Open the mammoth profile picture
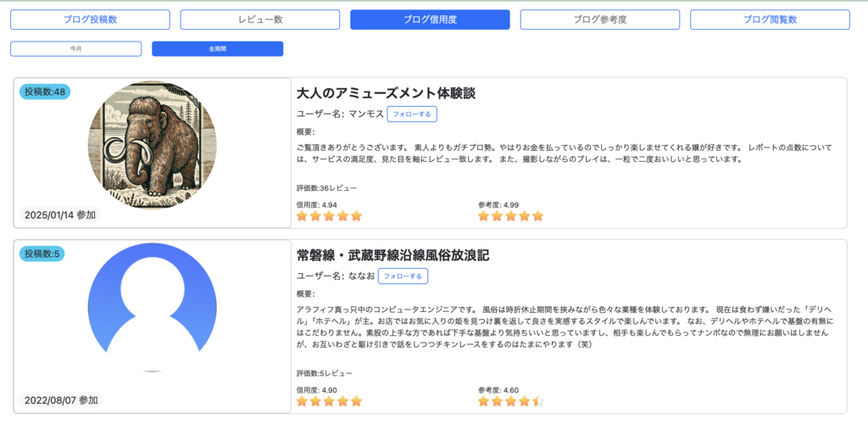 tap(153, 145)
